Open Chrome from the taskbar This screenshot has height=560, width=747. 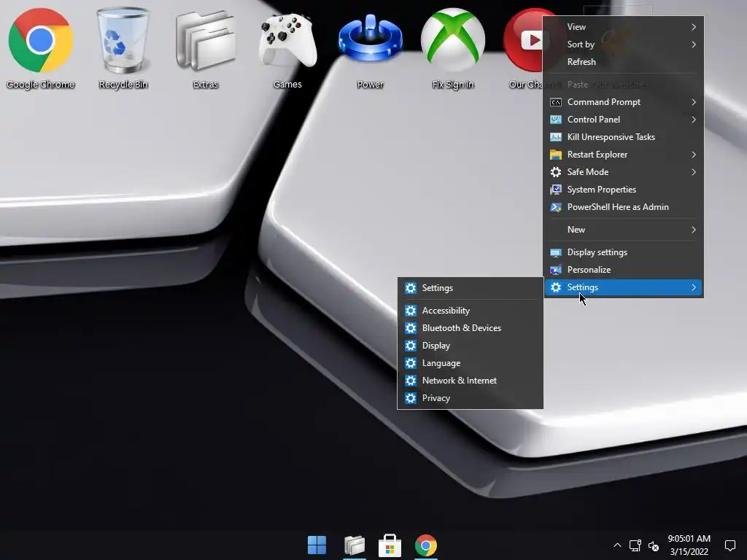coord(426,545)
